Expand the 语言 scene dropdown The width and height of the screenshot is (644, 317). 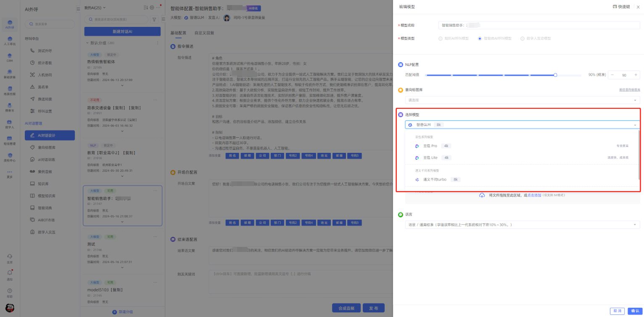[522, 225]
